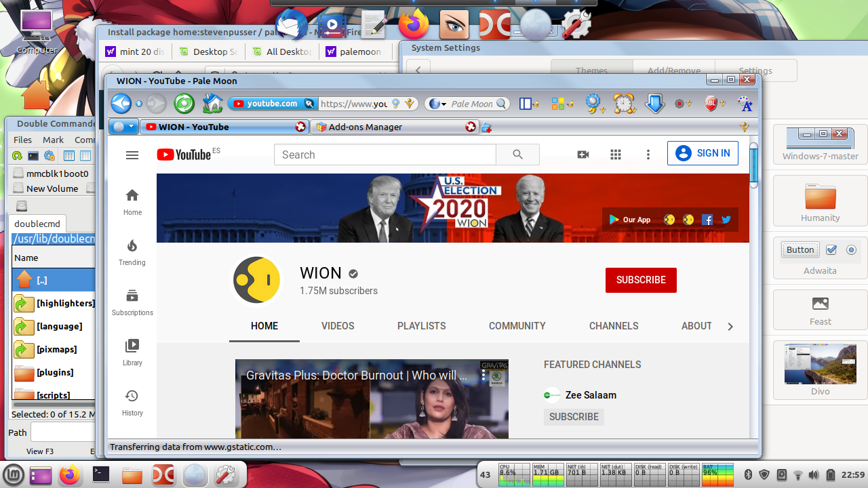Viewport: 868px width, 488px height.
Task: Click the Gravitas Plus video thumbnail
Action: [372, 399]
